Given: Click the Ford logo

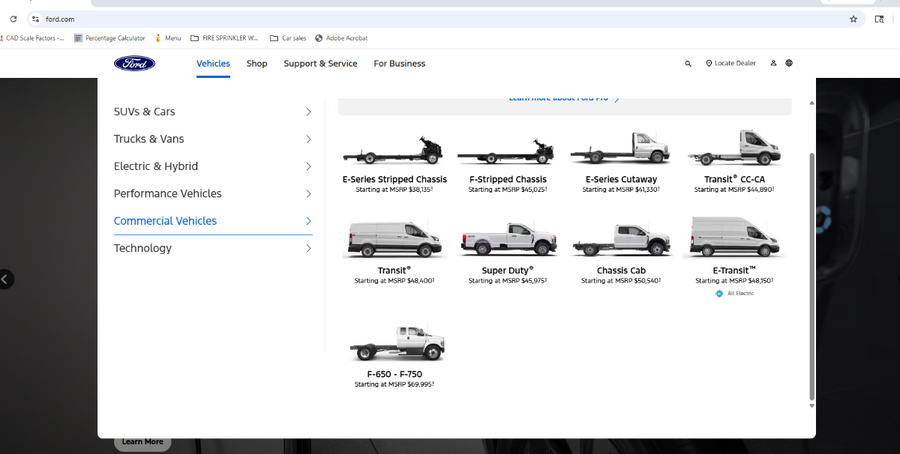Looking at the screenshot, I should (134, 63).
